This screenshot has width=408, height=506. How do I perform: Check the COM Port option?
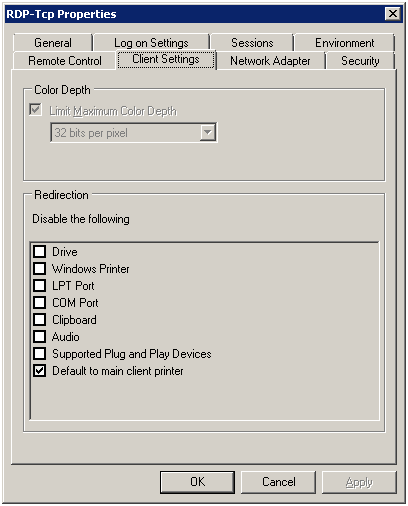[40, 302]
